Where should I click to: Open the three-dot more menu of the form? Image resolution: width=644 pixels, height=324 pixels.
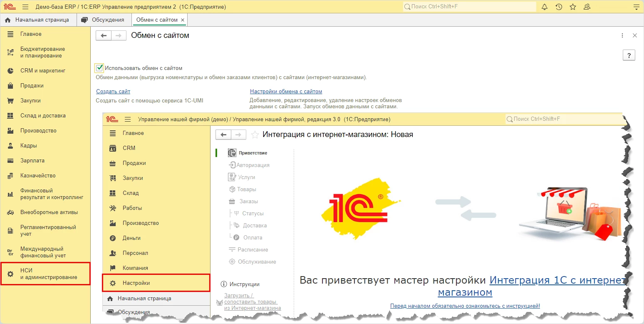tap(622, 36)
